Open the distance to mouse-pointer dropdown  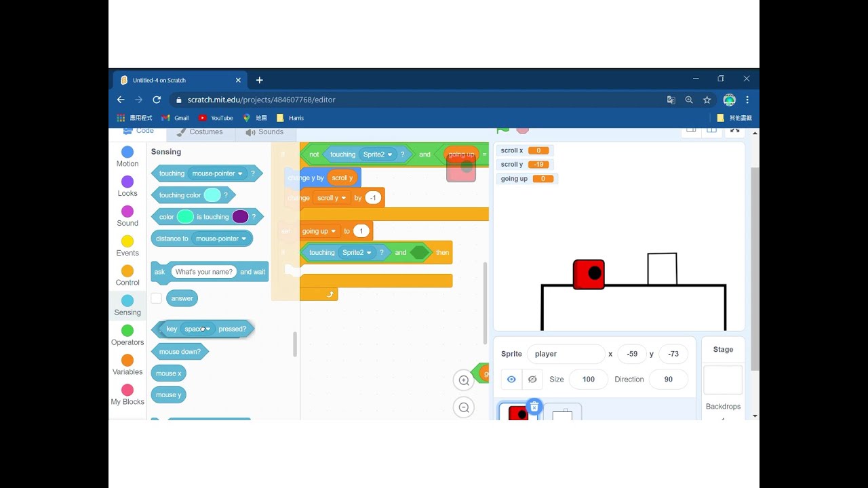(x=220, y=239)
